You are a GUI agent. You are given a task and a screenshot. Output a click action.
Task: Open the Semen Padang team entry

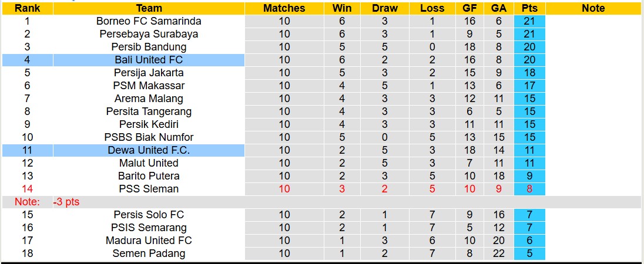pyautogui.click(x=149, y=253)
